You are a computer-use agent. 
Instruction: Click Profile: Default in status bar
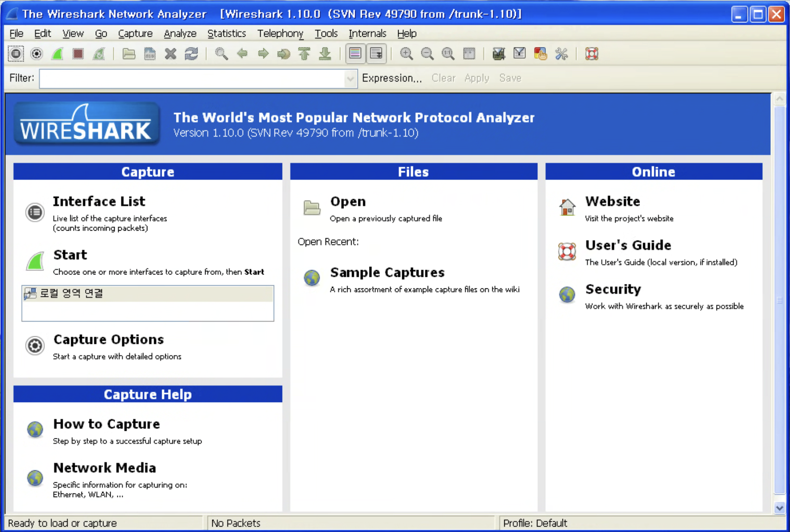point(535,523)
